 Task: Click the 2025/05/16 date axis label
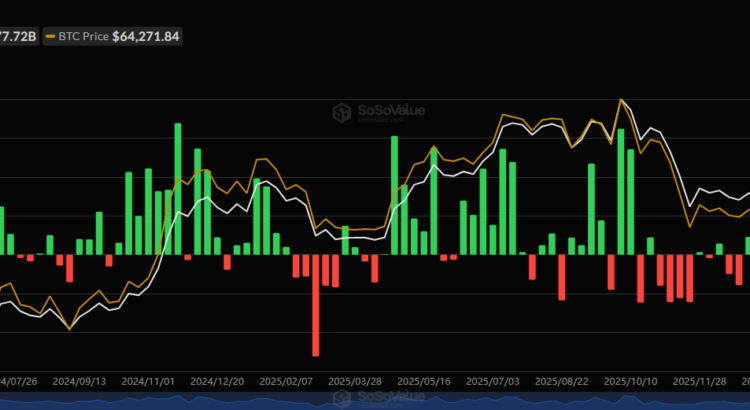click(x=424, y=382)
